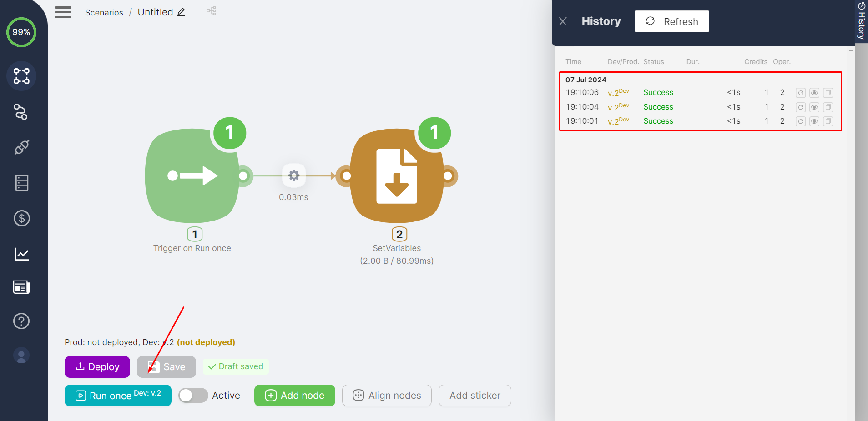Click the scenarios icon in the sidebar
This screenshot has width=868, height=421.
pos(21,76)
